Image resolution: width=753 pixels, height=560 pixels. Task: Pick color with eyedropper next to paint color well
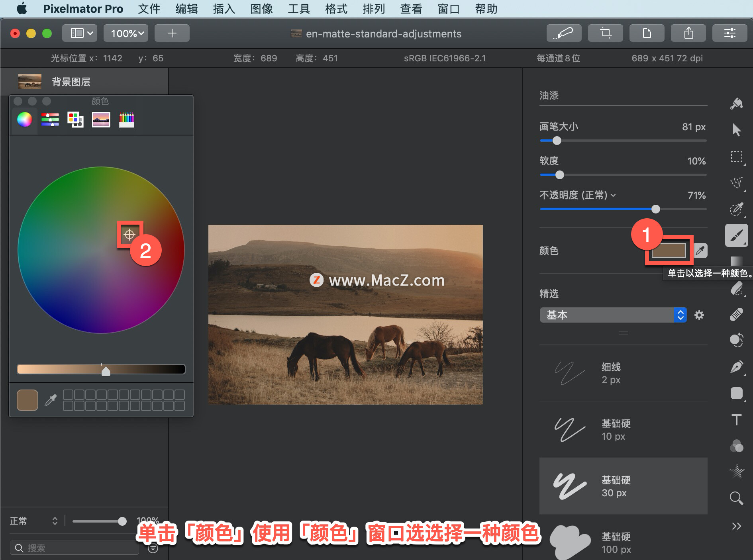click(x=700, y=251)
